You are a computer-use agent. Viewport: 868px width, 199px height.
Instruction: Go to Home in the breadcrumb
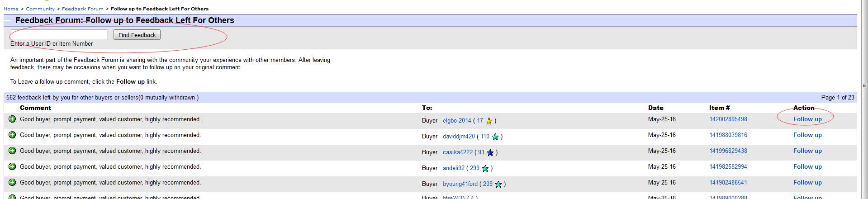(11, 9)
